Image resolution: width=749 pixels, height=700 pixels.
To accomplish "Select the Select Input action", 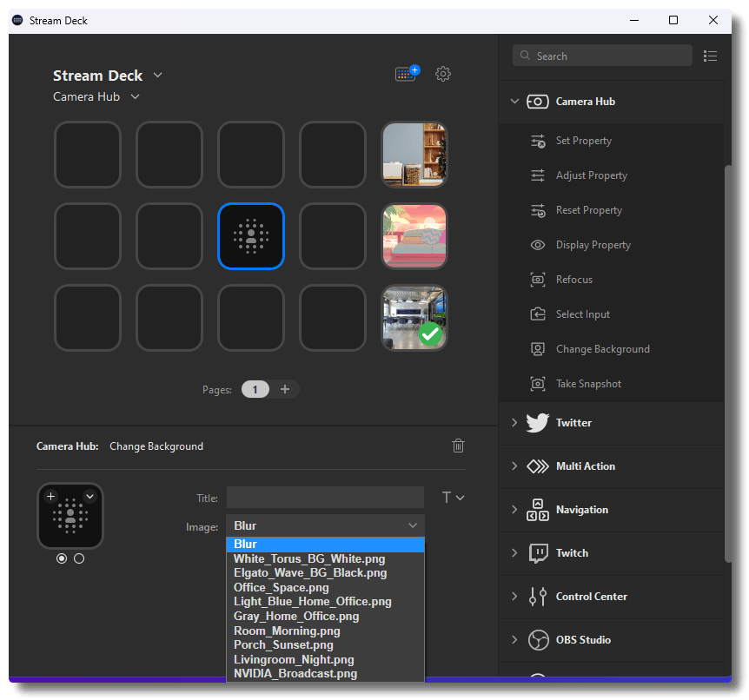I will (x=583, y=314).
